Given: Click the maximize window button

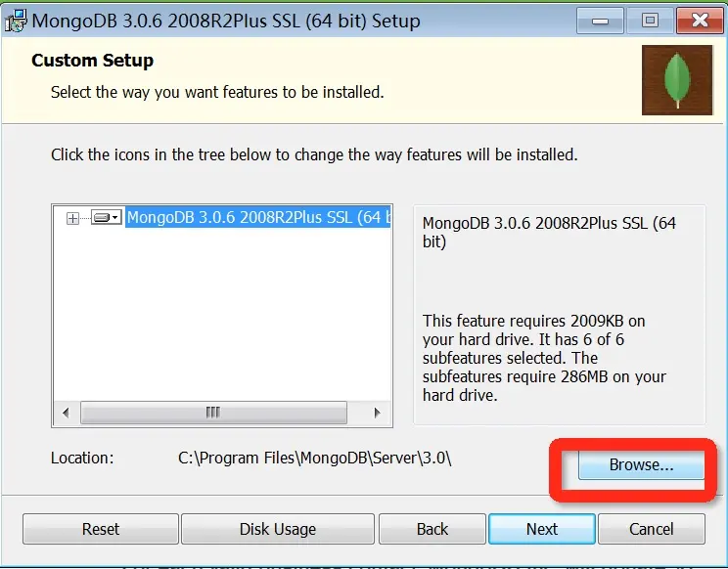Looking at the screenshot, I should click(650, 21).
